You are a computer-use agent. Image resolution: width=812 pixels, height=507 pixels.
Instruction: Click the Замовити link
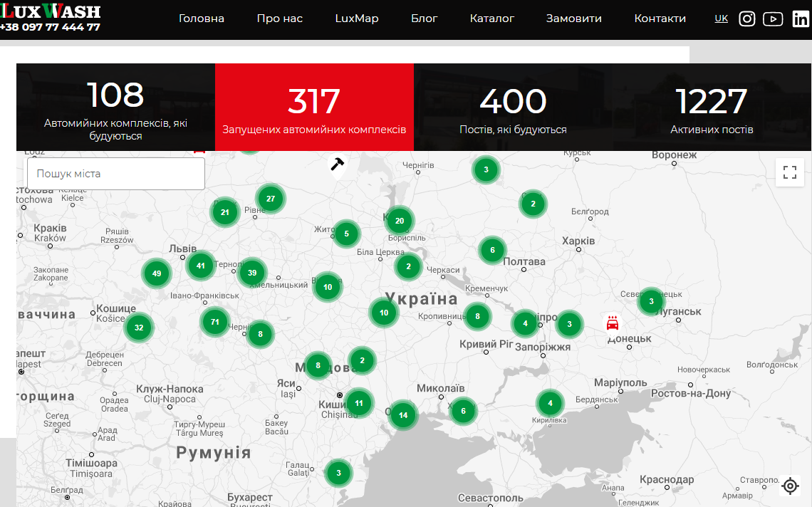coord(574,19)
